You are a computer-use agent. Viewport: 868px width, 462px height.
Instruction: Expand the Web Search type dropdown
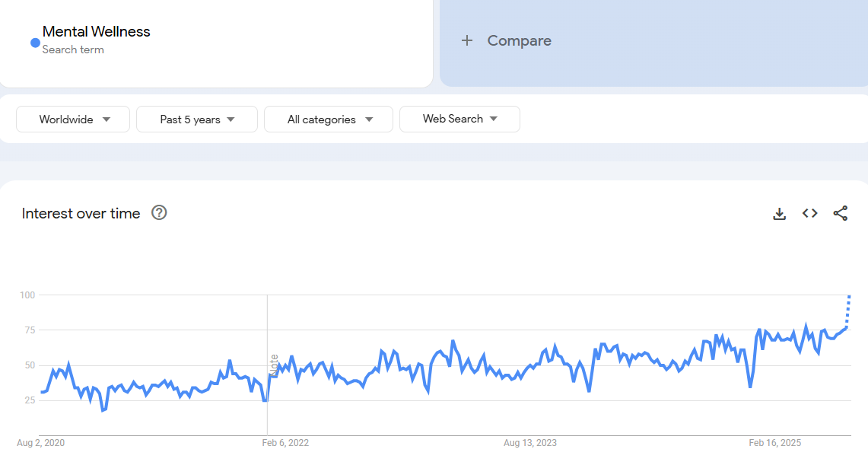point(459,119)
